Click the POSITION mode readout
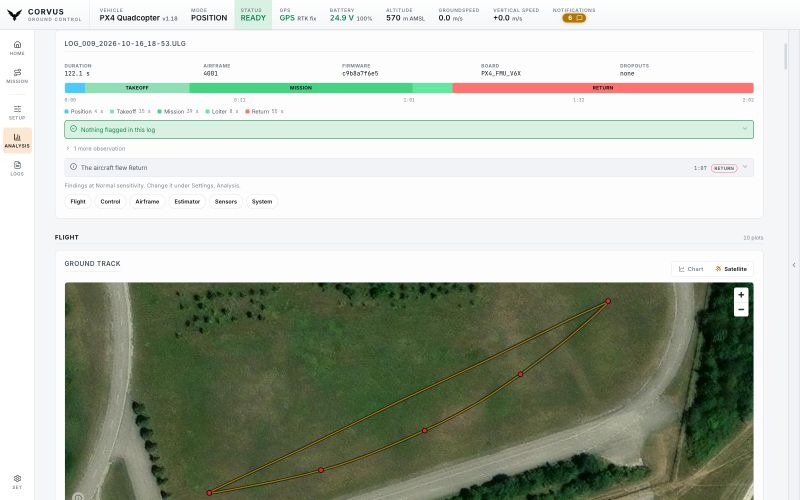The image size is (800, 500). [209, 17]
